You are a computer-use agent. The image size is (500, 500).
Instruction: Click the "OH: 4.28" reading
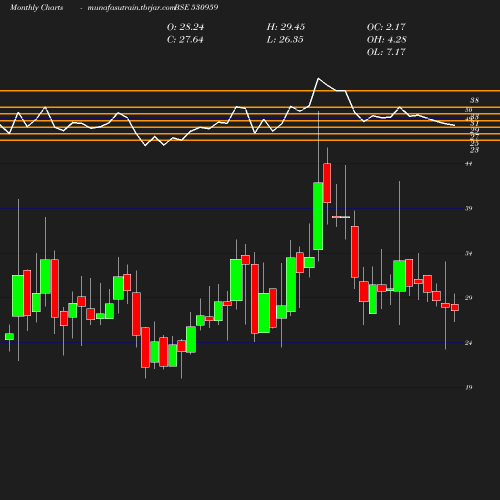(x=386, y=40)
